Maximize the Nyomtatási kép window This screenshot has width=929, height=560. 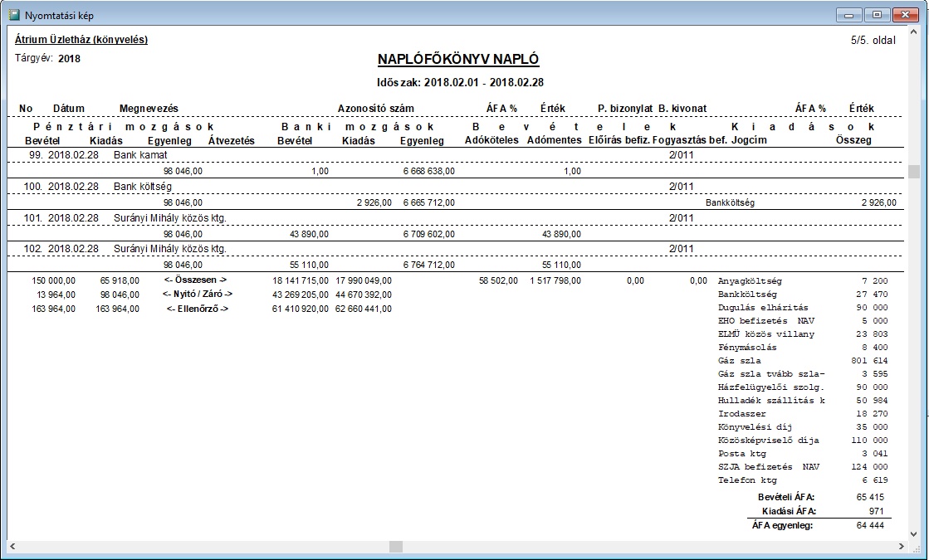(876, 14)
